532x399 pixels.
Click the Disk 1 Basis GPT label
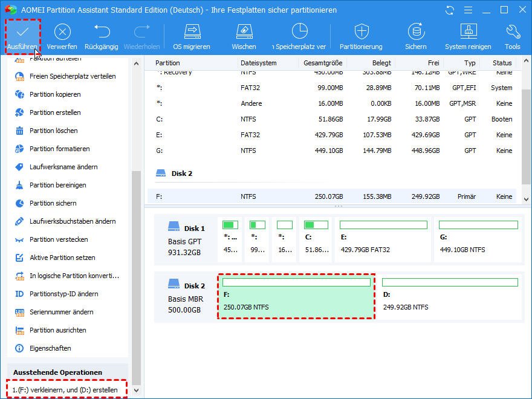pos(186,239)
